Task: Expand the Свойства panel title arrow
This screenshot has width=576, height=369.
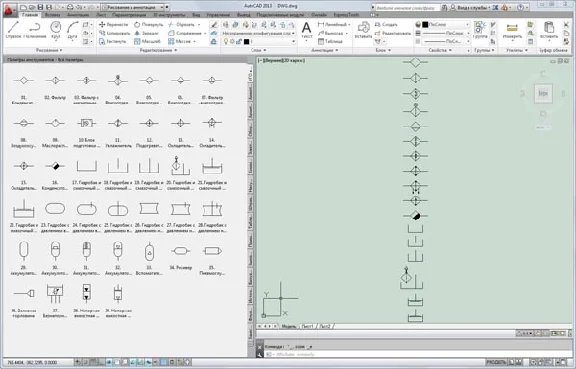Action: pos(451,50)
